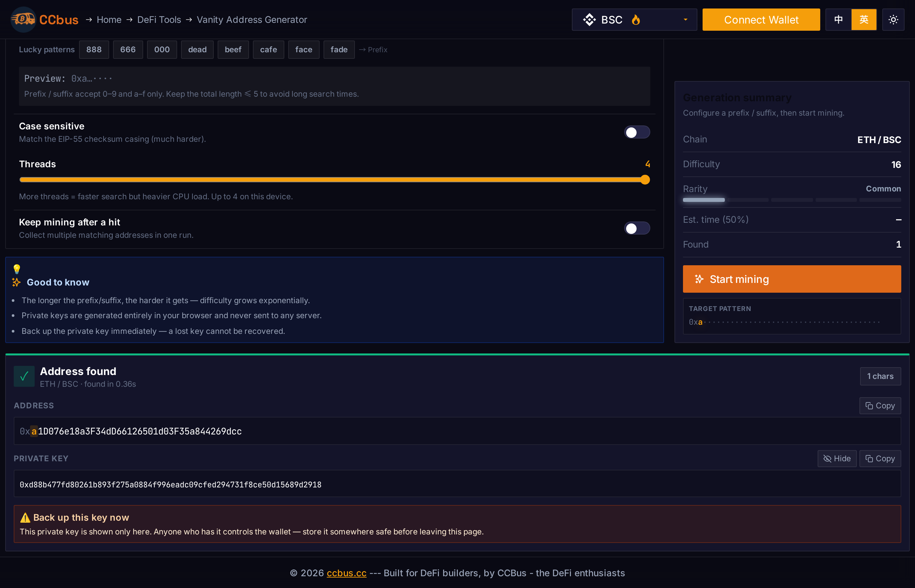
Task: Click the eye-slash icon on Hide button
Action: point(827,459)
